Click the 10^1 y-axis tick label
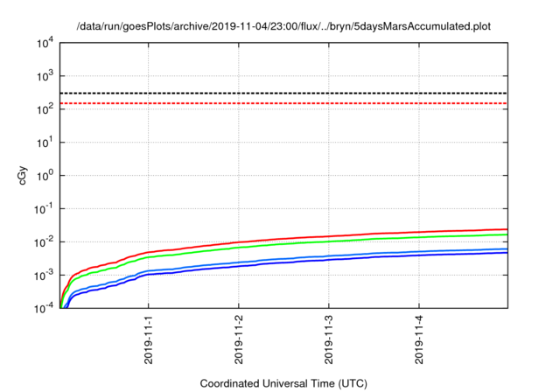Viewport: 560px width, 392px height. pos(45,143)
